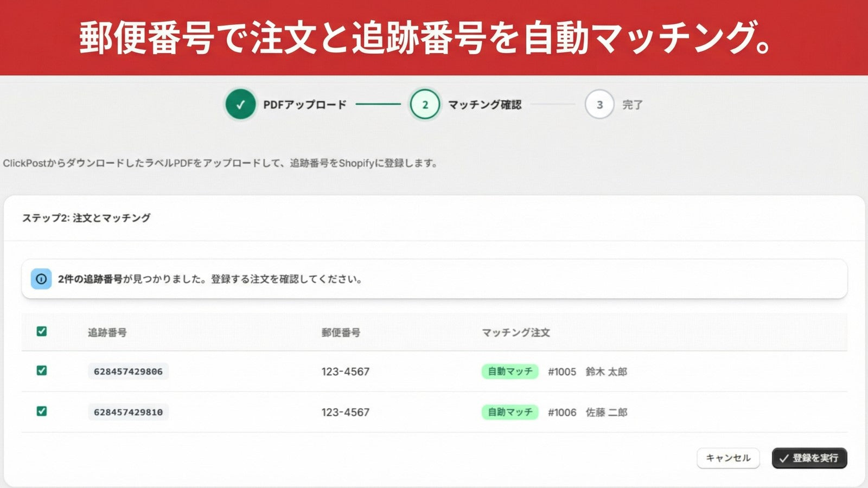
Task: Click the 自動マッチ badge for order #1006
Action: click(x=509, y=412)
